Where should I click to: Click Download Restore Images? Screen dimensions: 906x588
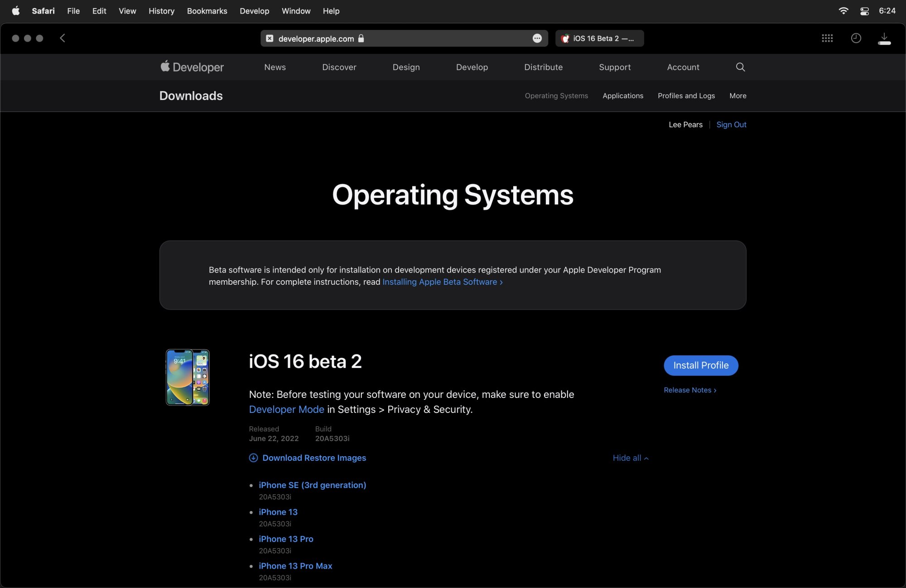314,458
